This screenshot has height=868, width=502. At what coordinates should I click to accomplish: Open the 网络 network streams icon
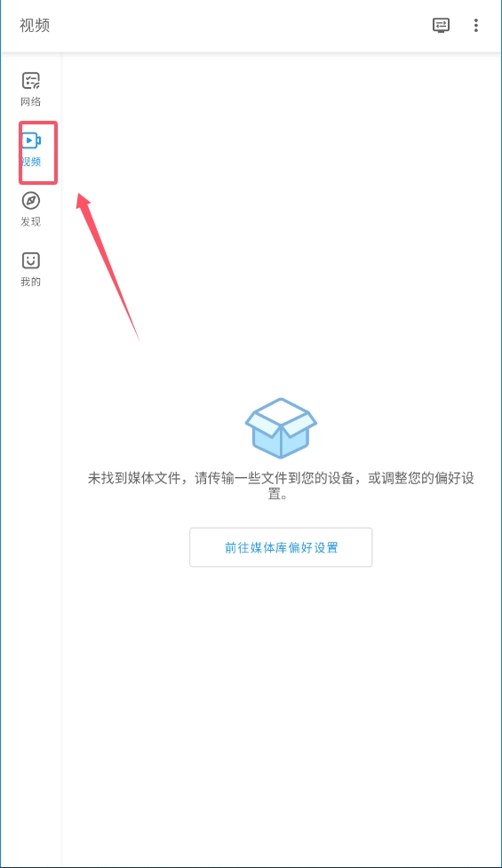click(31, 81)
